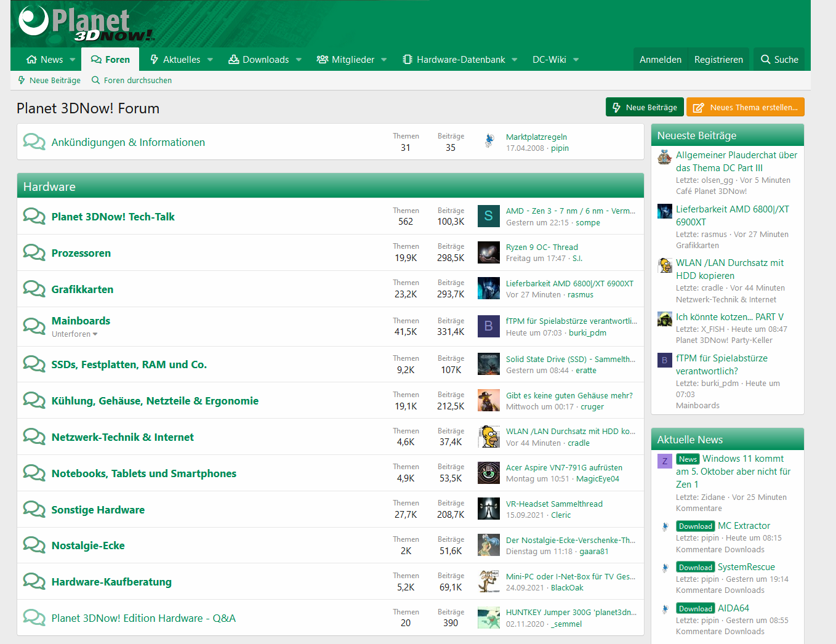
Task: Open Hardware category header link
Action: (x=49, y=187)
